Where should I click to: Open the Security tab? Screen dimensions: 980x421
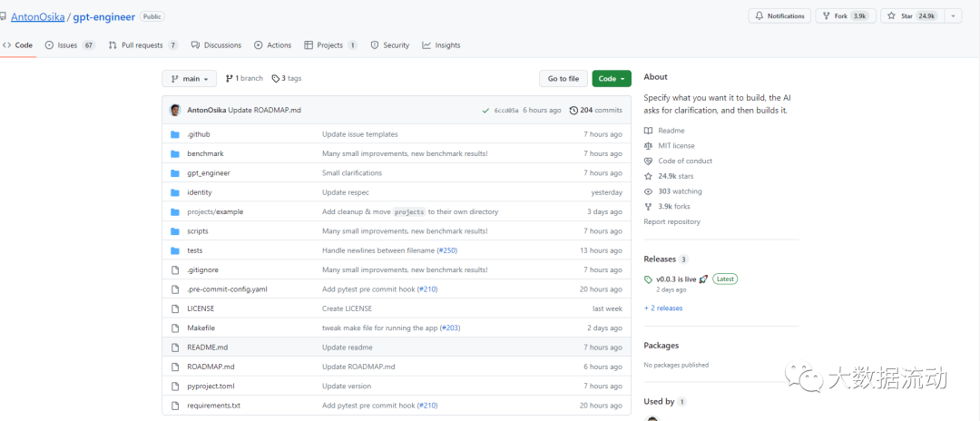390,45
